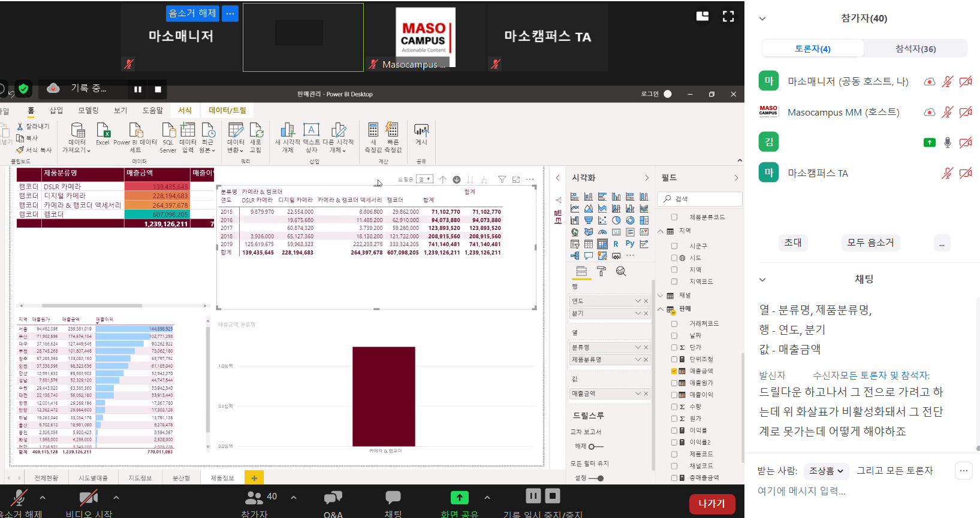Uncheck the 매출금액 field checkbox
Viewport: 980px width, 518px height.
[x=674, y=371]
